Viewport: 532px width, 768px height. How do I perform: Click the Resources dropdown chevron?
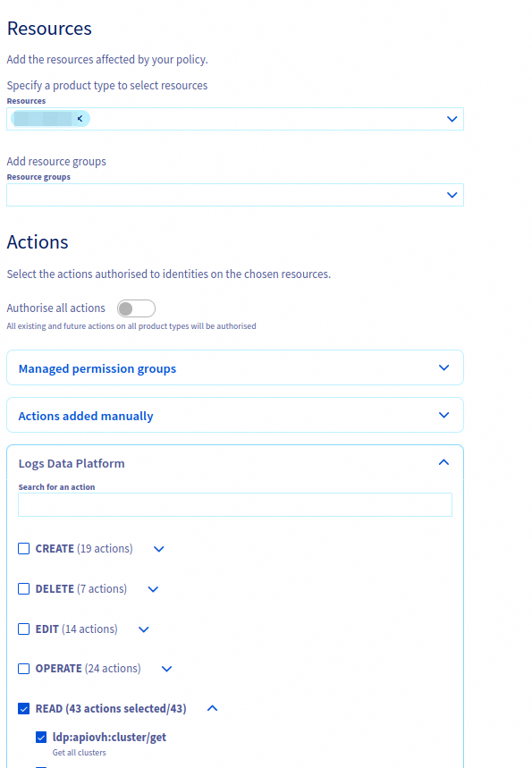click(x=452, y=118)
